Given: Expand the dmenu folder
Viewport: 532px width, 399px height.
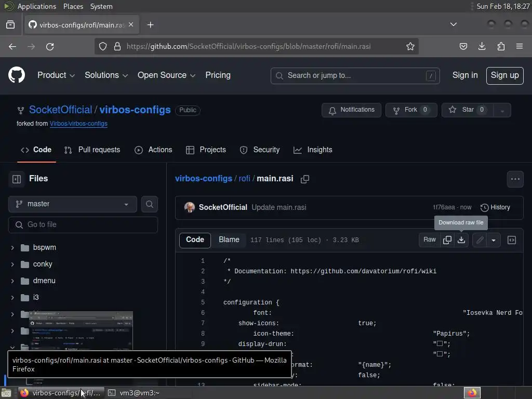Looking at the screenshot, I should click(x=12, y=281).
